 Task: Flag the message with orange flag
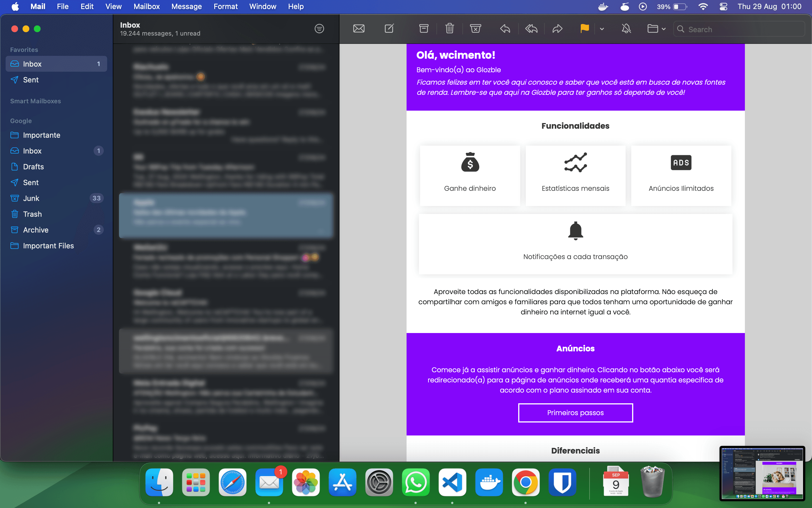[x=584, y=29]
